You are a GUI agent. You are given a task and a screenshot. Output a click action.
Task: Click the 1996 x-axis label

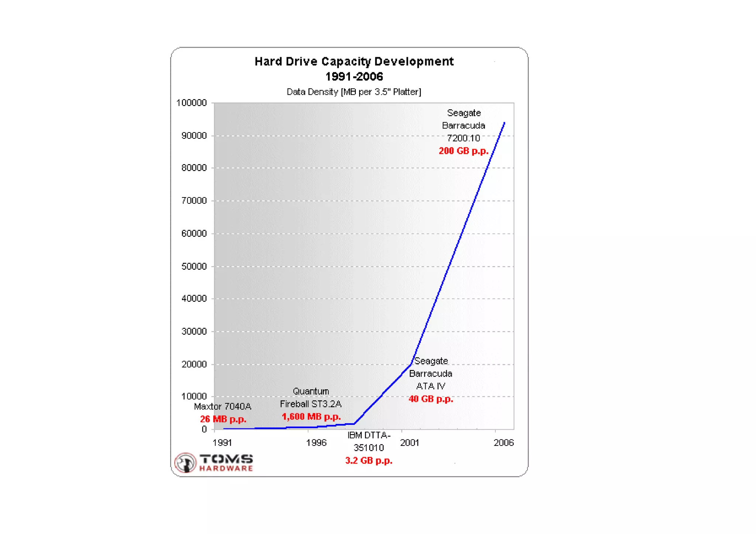coord(316,442)
